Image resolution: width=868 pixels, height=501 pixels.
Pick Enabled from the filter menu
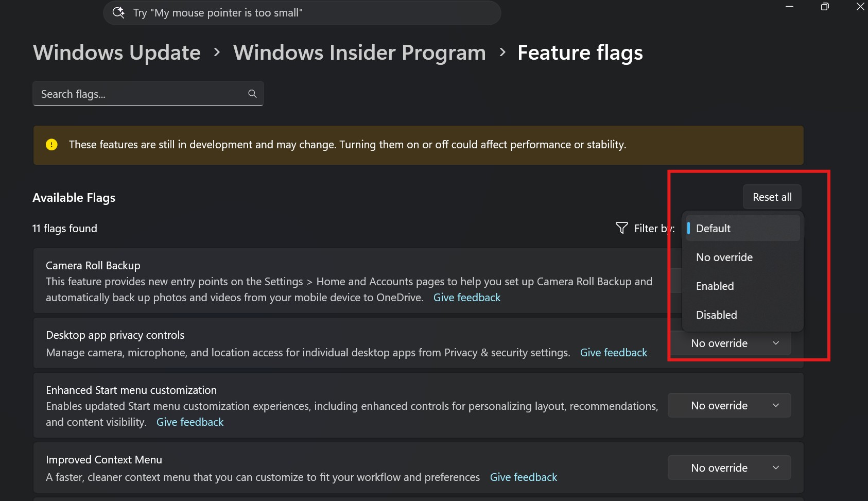click(742, 286)
